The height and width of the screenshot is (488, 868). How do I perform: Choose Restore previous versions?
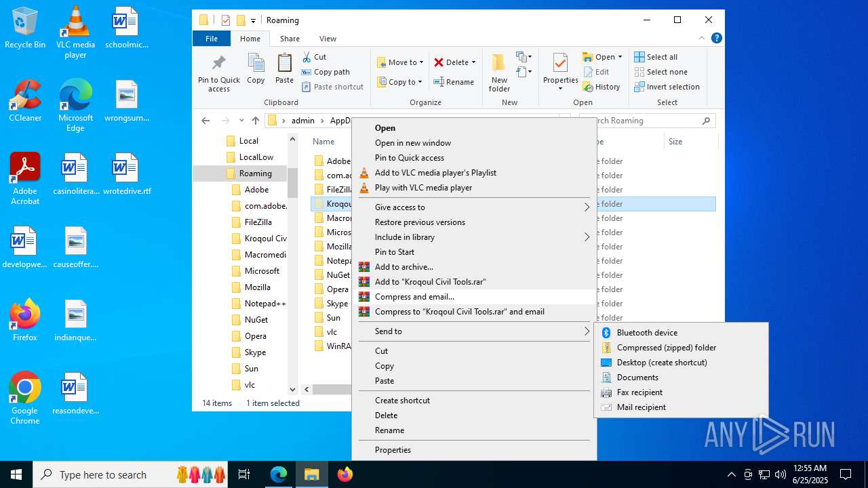point(474,222)
